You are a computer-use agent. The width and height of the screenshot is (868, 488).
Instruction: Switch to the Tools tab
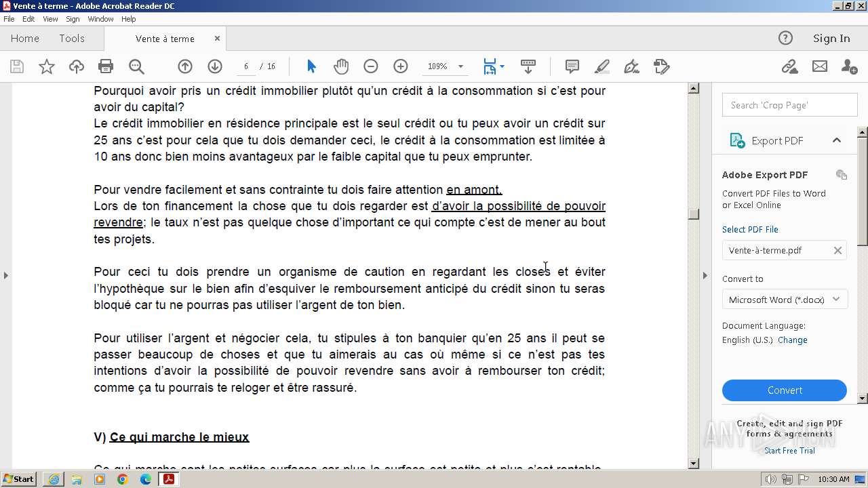72,39
